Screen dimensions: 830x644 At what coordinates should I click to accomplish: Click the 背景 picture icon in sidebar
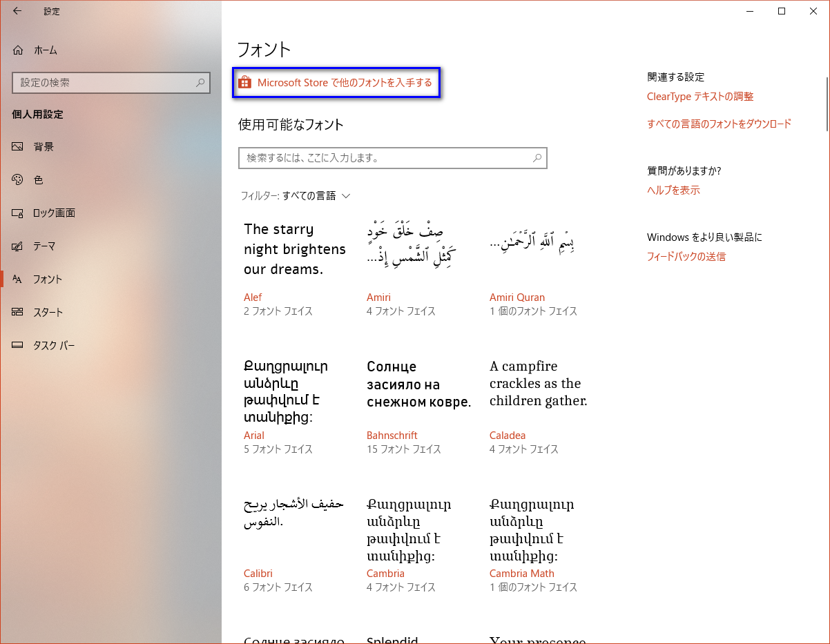point(18,147)
